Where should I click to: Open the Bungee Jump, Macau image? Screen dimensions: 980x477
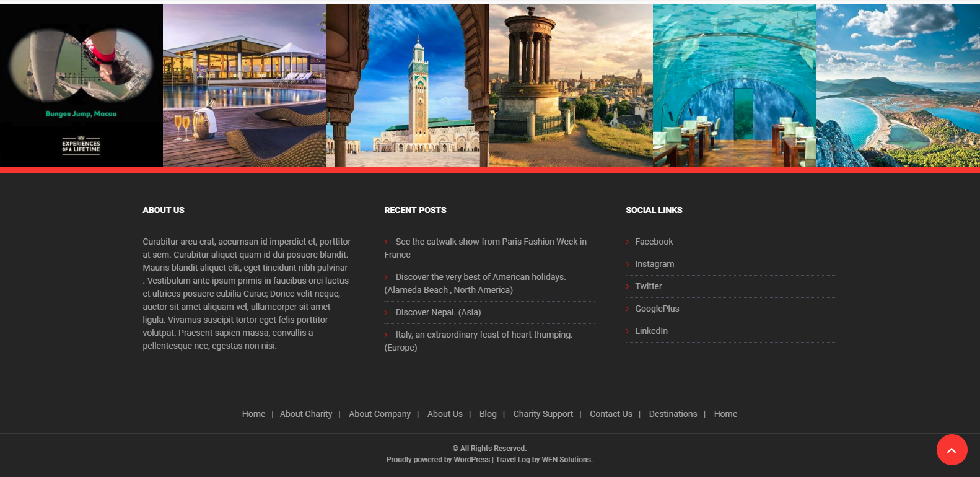point(81,85)
